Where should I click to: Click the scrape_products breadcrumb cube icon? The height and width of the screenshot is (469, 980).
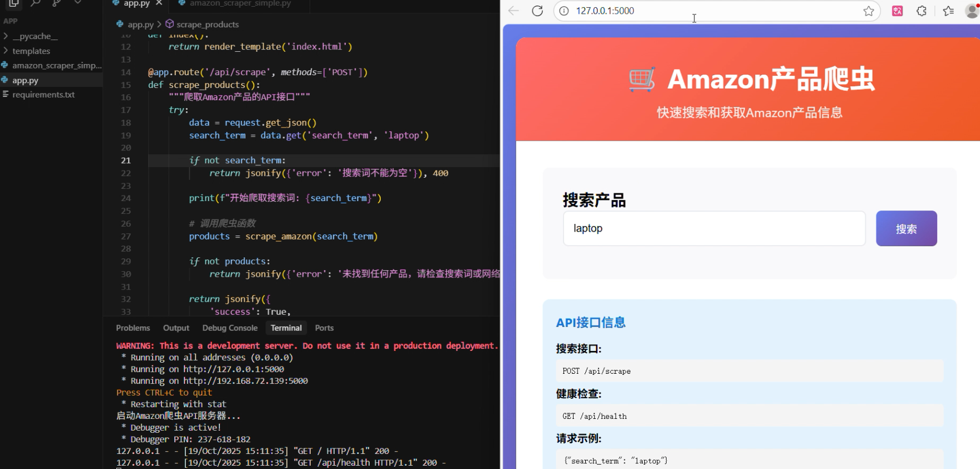point(169,24)
